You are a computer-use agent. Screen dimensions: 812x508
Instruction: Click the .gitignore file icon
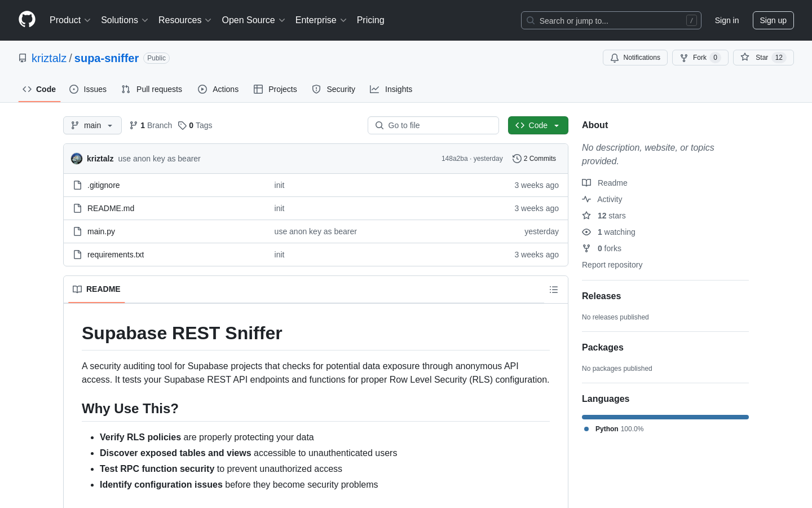[x=78, y=185]
